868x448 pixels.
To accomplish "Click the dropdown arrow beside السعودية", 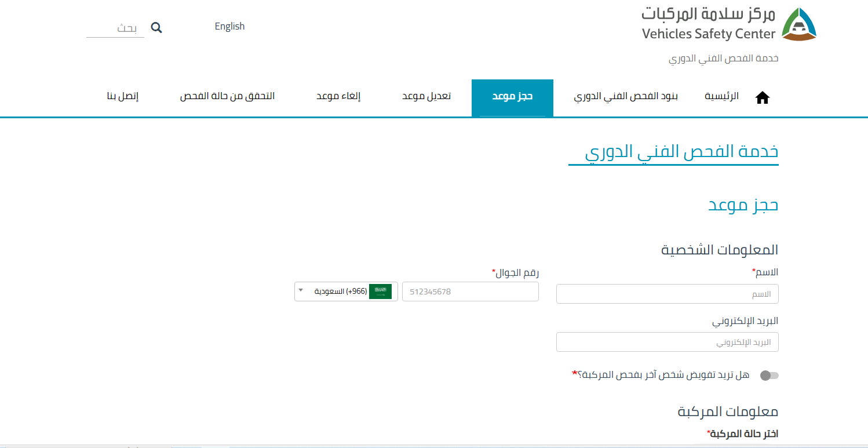I will coord(301,290).
